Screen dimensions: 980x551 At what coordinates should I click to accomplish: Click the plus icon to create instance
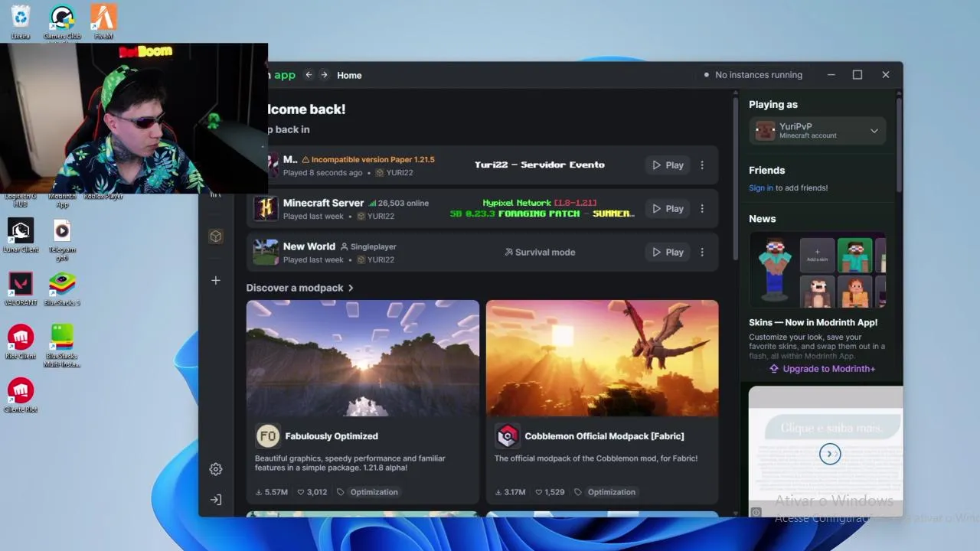(216, 280)
